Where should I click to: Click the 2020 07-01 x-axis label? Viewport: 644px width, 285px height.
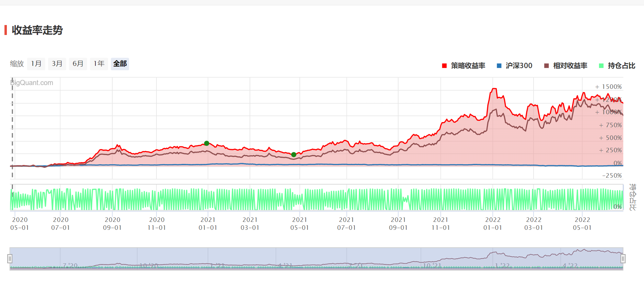coord(60,224)
